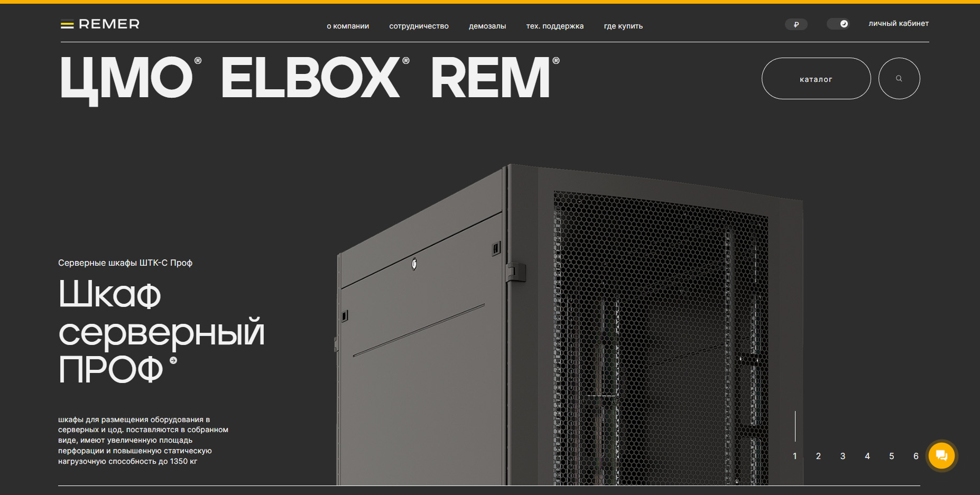This screenshot has width=980, height=495.
Task: Go to slide 6
Action: tap(916, 456)
